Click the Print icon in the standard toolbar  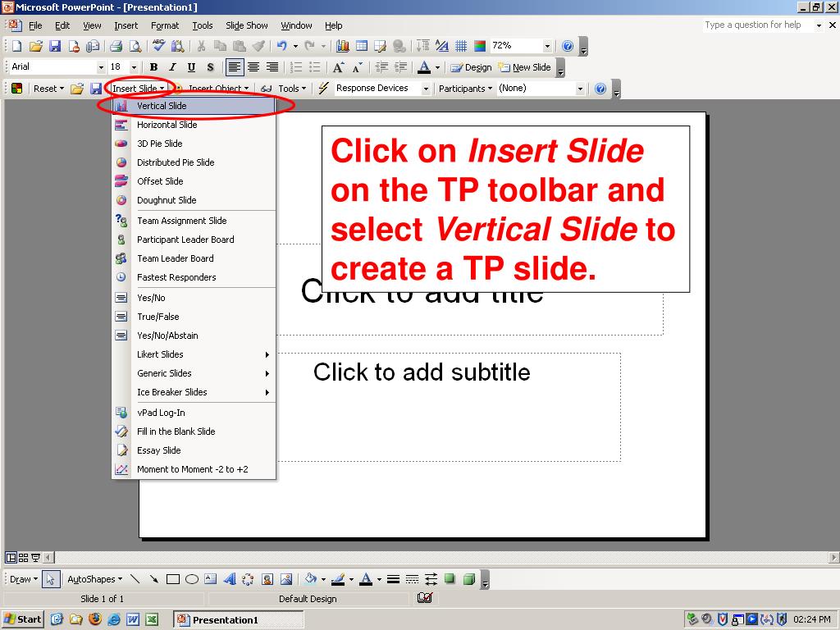point(116,46)
